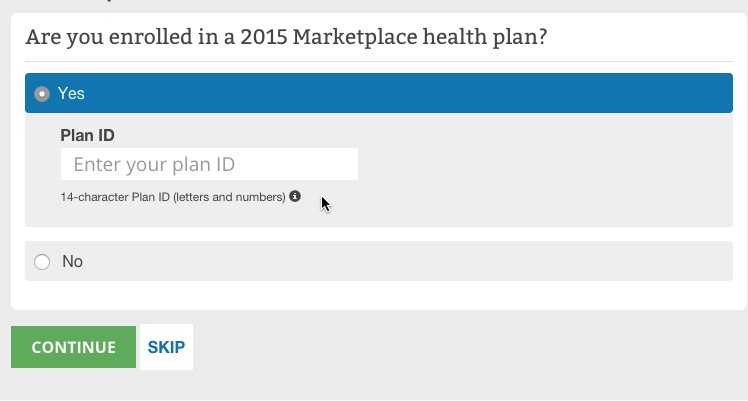Viewport: 748px width, 401px height.
Task: Select the Yes radio button
Action: [42, 94]
